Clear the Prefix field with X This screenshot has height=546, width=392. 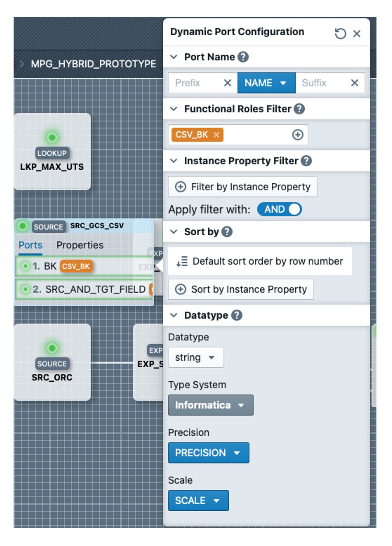[227, 83]
